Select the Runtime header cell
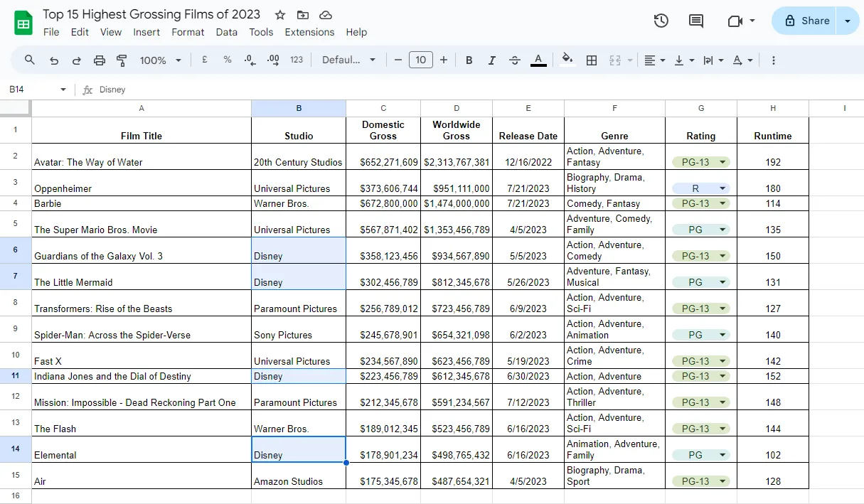This screenshot has width=864, height=504. point(773,130)
